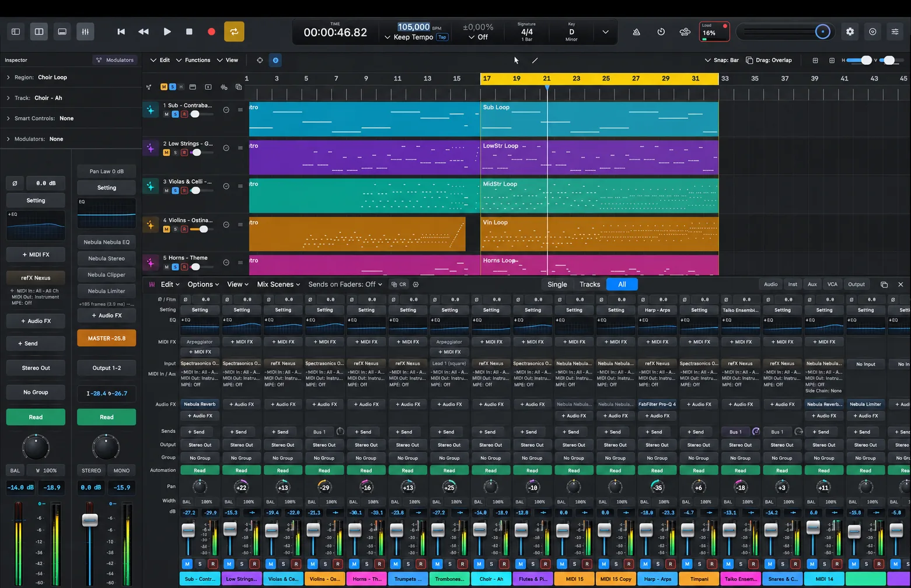
Task: Toggle global Mute in track header bar
Action: [164, 87]
